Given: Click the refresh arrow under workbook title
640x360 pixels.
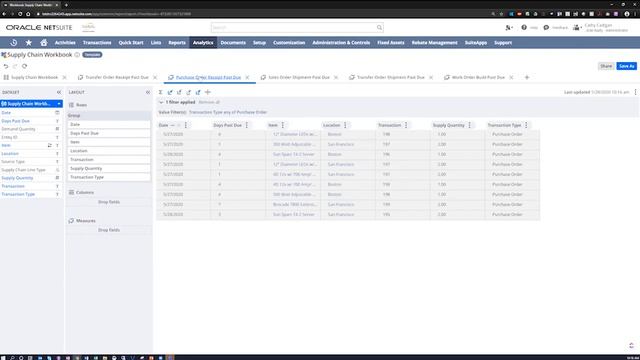Looking at the screenshot, I should [x=24, y=66].
